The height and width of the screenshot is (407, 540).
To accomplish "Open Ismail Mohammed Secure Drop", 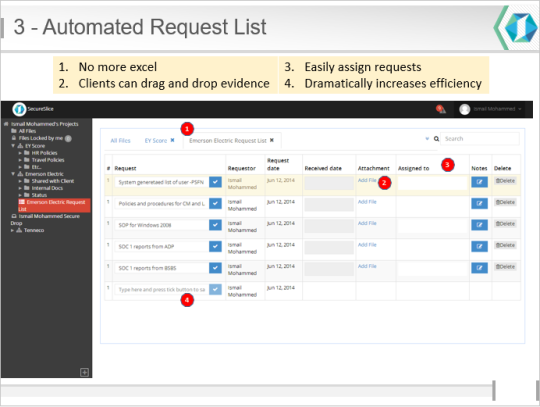I will (x=45, y=219).
